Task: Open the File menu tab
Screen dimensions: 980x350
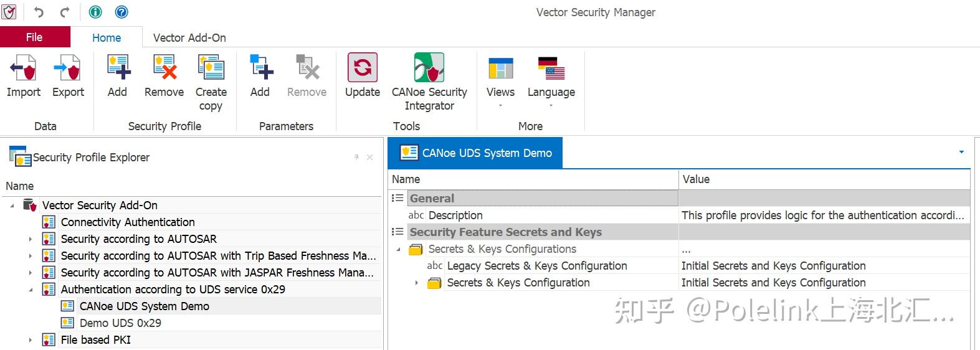Action: (x=34, y=37)
